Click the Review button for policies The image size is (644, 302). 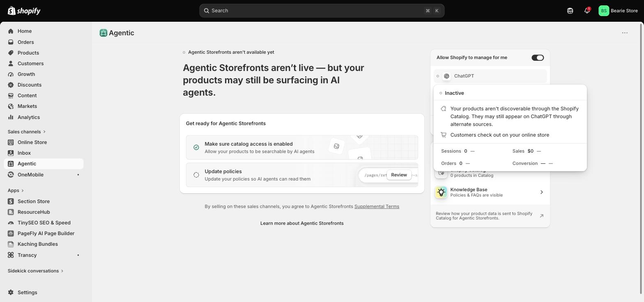tap(399, 175)
